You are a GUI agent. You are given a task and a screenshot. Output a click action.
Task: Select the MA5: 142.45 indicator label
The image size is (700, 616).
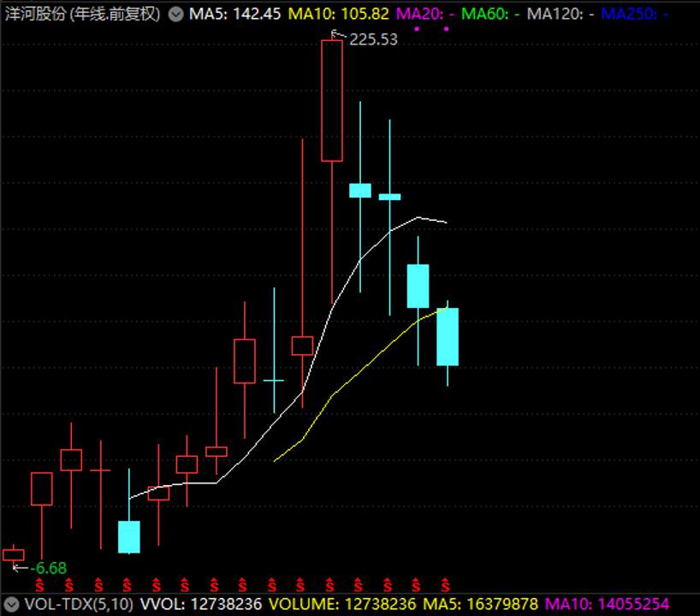pos(234,15)
